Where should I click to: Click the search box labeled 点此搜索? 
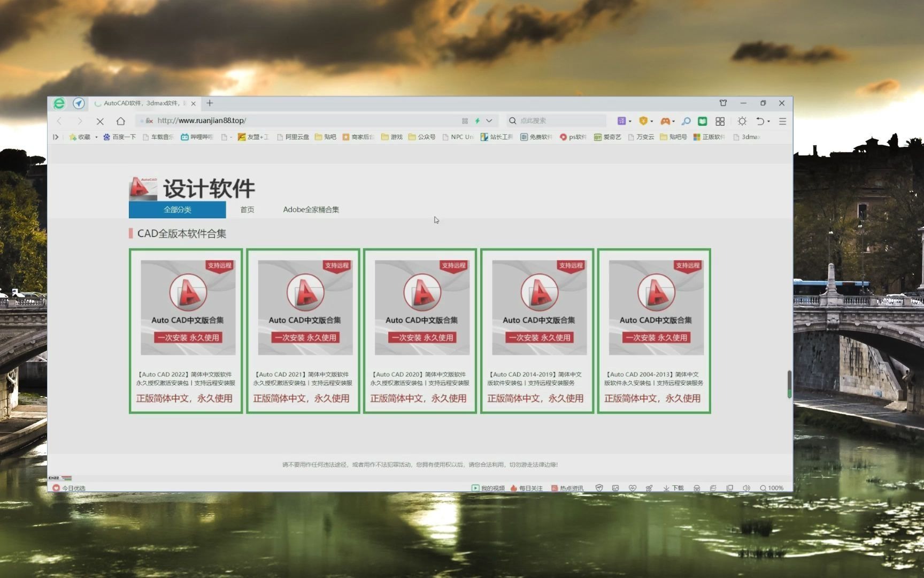click(x=556, y=121)
